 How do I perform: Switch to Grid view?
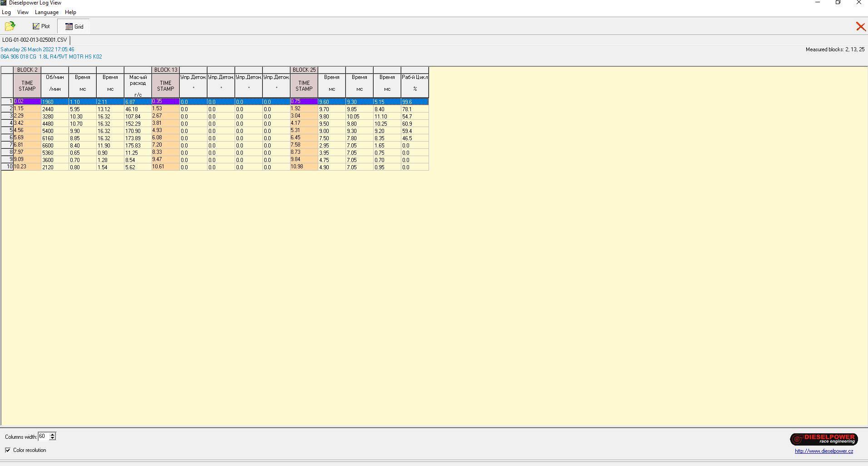pyautogui.click(x=74, y=26)
